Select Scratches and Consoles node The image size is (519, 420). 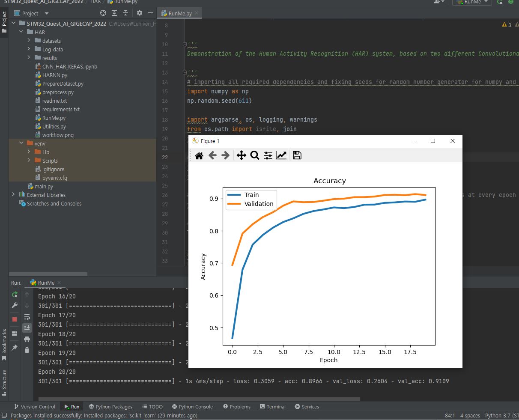50,203
